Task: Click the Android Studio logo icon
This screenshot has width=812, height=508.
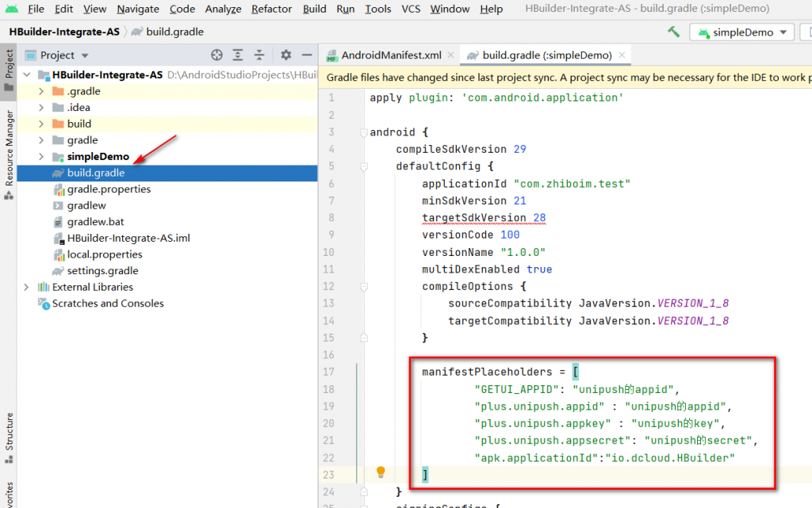Action: click(11, 9)
